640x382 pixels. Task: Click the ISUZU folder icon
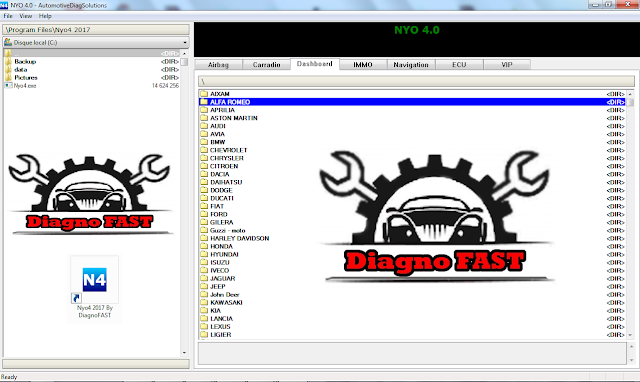tap(204, 262)
